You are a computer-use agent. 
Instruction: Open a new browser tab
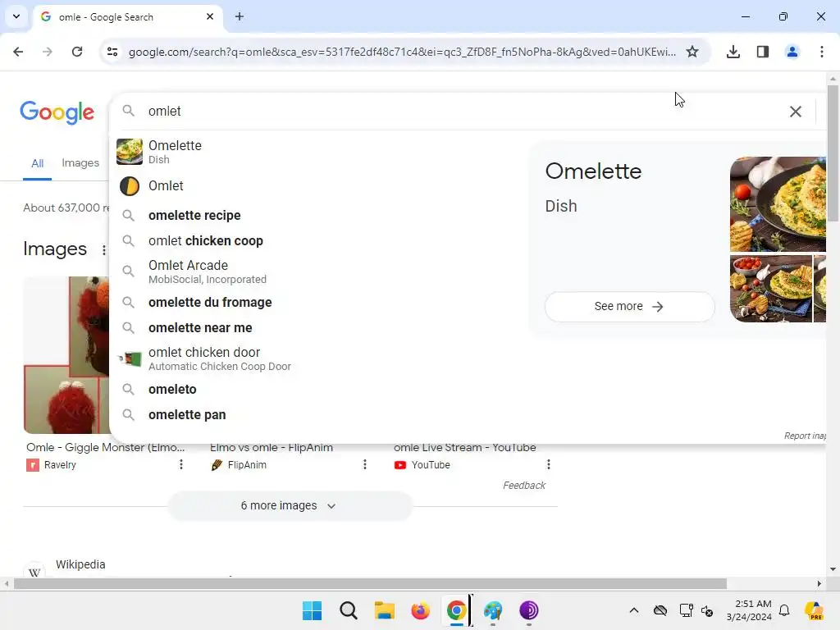(x=240, y=16)
